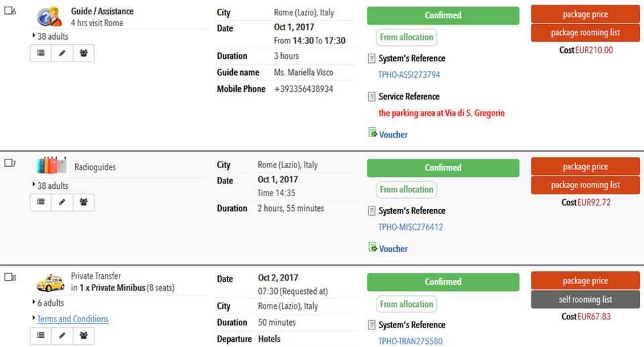Click the pencil edit icon for Radioguides

tap(62, 202)
